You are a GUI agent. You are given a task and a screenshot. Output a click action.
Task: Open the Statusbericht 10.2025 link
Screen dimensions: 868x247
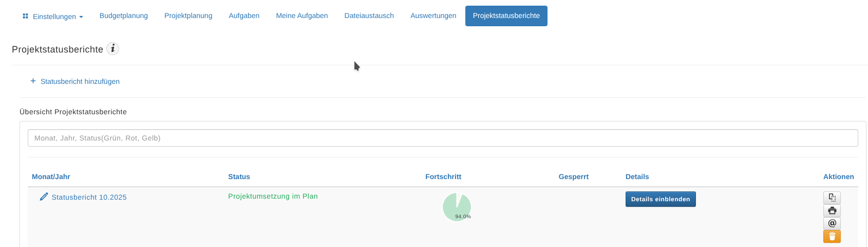pyautogui.click(x=89, y=197)
